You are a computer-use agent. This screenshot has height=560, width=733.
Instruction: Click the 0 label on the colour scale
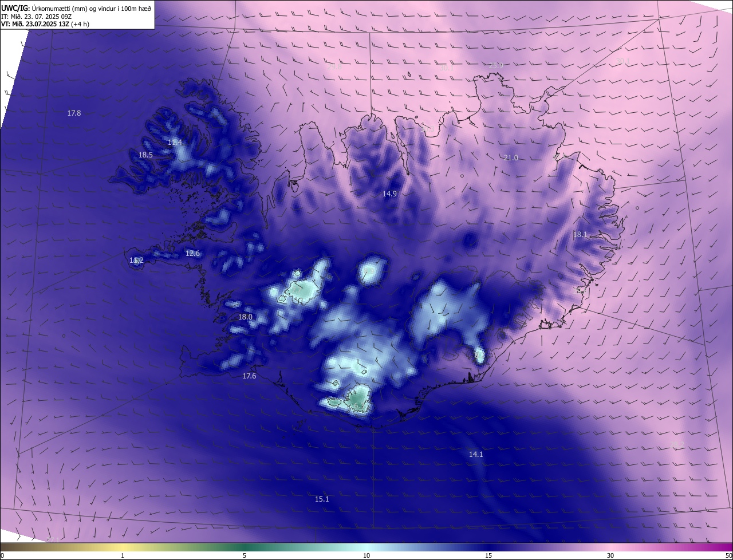2,555
